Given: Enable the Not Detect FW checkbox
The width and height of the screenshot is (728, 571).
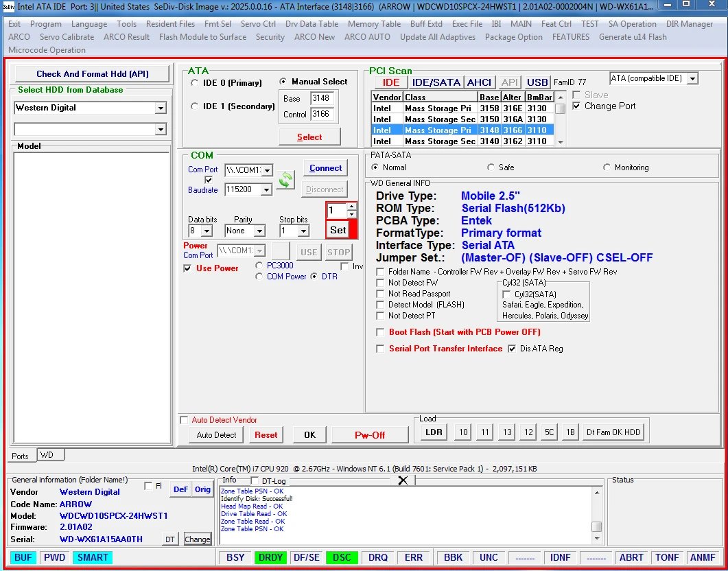Looking at the screenshot, I should [380, 283].
